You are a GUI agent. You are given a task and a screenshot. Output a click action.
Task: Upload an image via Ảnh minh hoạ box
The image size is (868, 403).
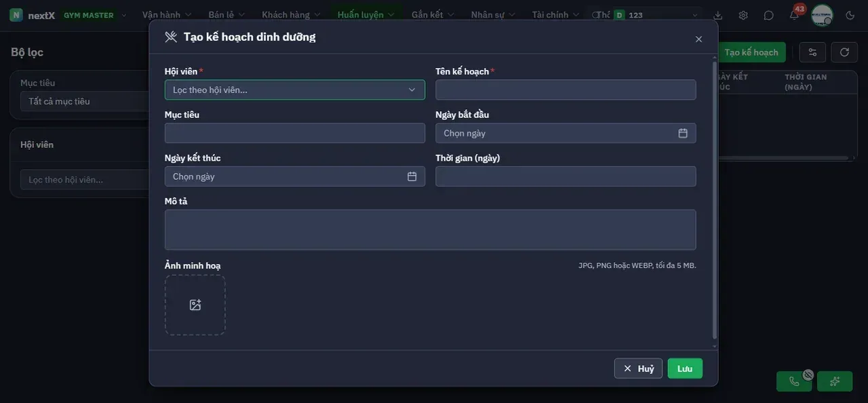coord(195,305)
